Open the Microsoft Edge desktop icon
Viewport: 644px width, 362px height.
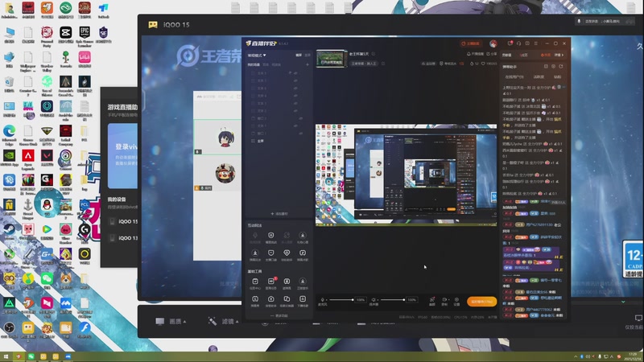(10, 135)
